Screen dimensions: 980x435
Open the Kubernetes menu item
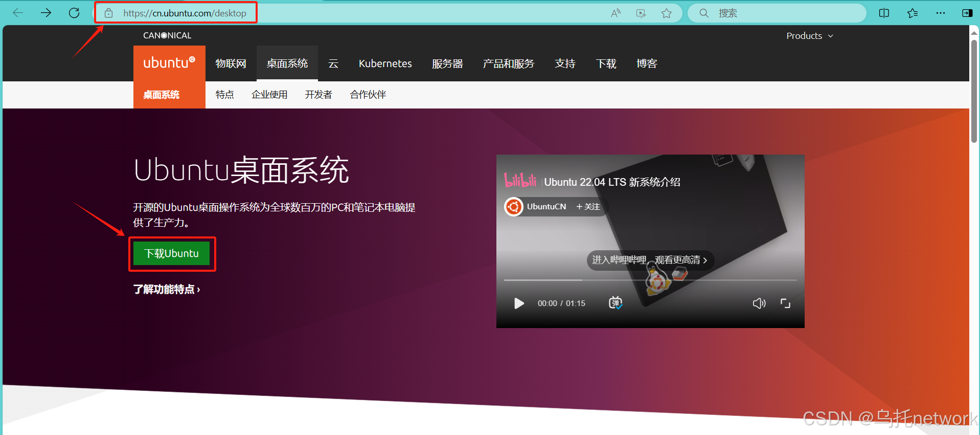(x=385, y=63)
